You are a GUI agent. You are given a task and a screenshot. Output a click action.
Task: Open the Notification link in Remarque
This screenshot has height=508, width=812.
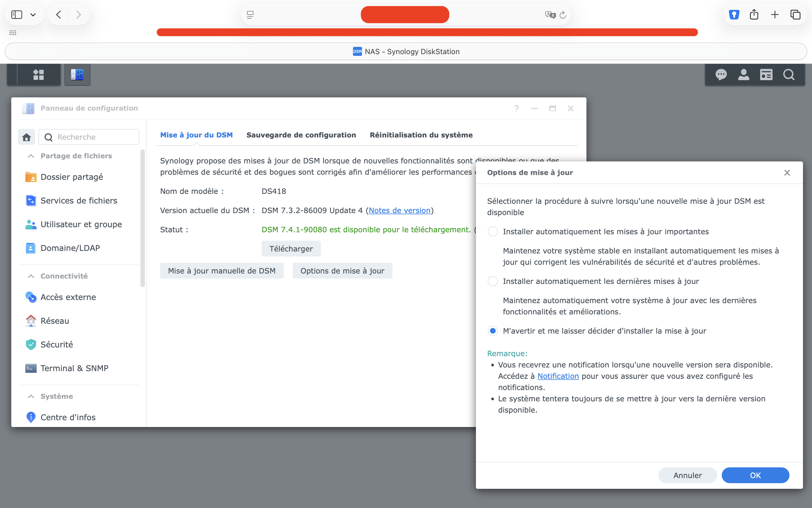(558, 376)
